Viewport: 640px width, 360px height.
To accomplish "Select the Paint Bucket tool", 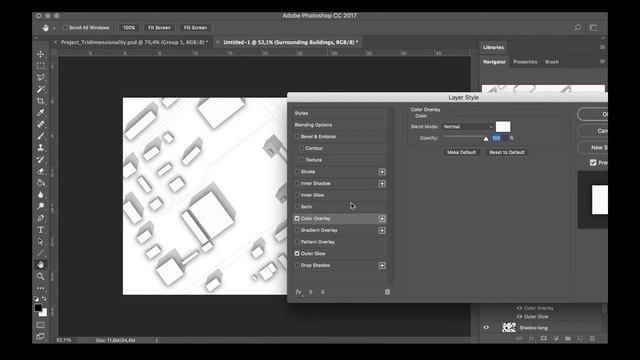I will pos(40,183).
